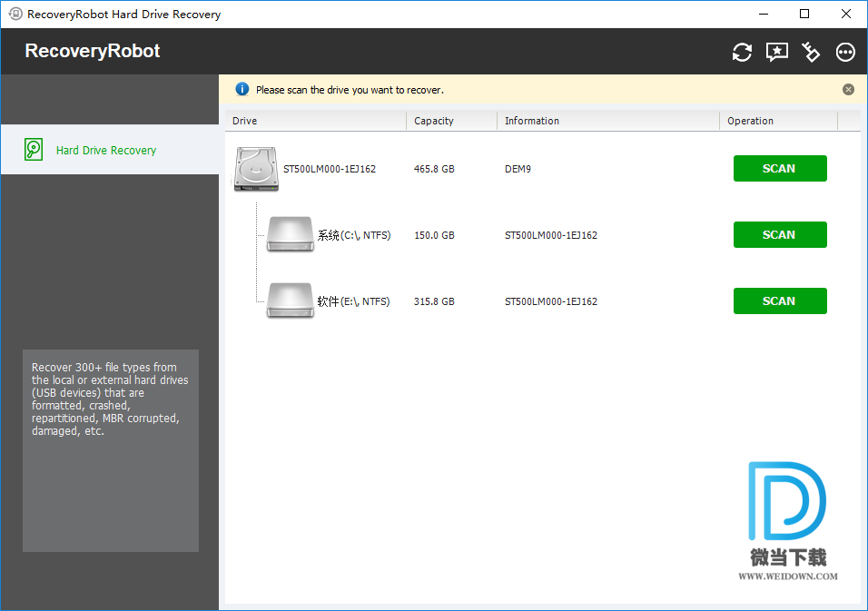Click the Operation column header

(x=779, y=121)
